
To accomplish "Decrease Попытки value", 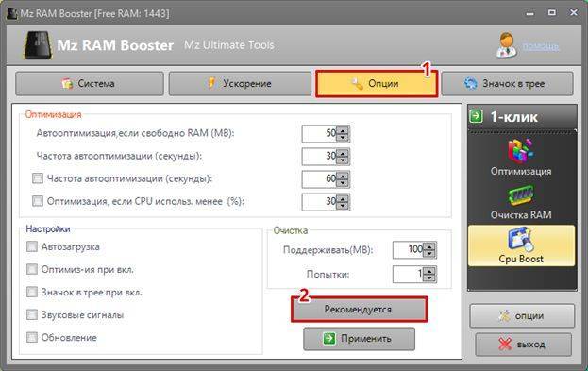I will pos(429,278).
